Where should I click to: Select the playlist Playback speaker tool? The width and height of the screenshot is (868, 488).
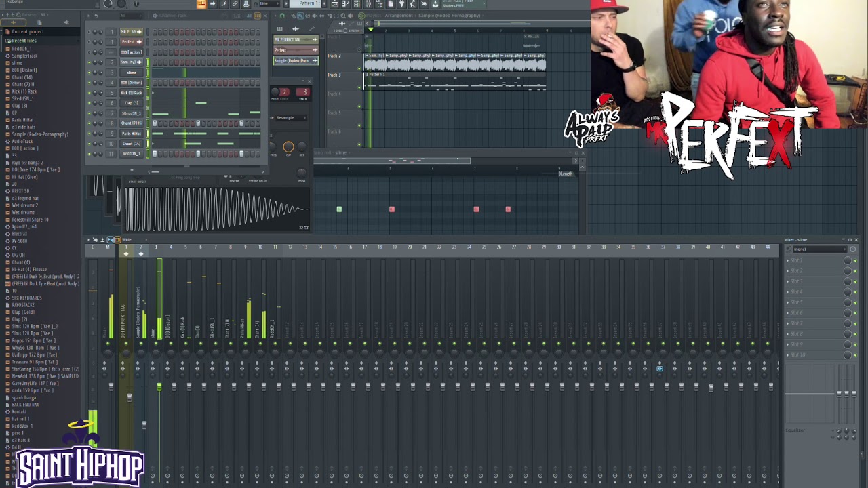[351, 16]
